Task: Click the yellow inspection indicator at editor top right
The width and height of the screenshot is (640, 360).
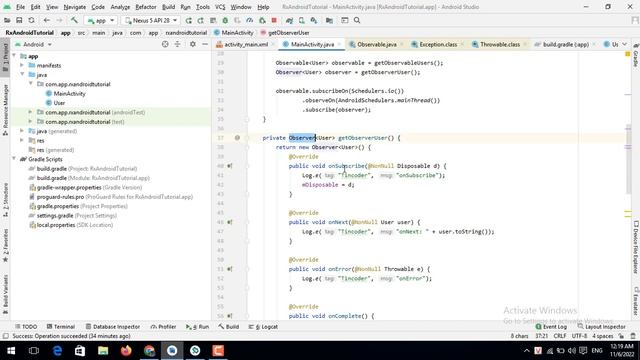Action: coord(628,54)
